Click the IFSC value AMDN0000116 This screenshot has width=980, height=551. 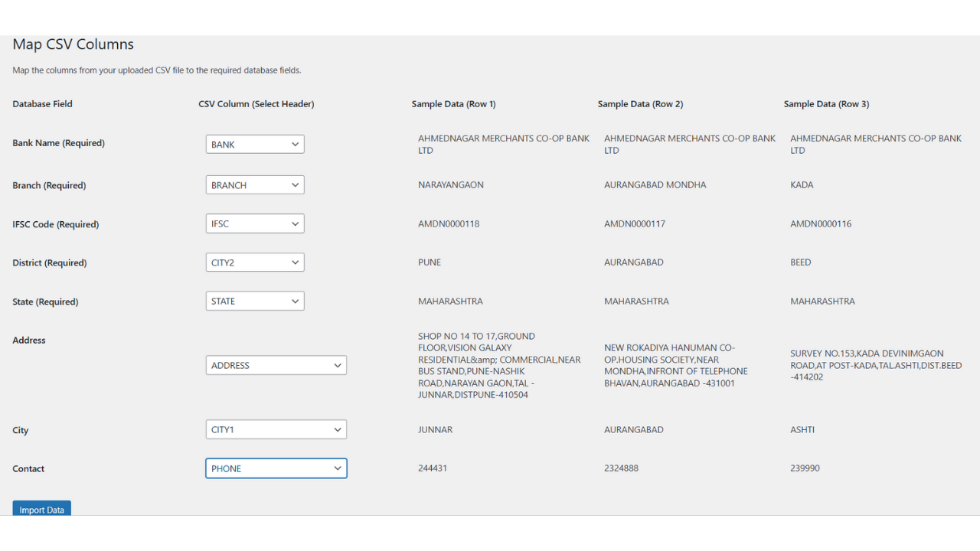[821, 223]
